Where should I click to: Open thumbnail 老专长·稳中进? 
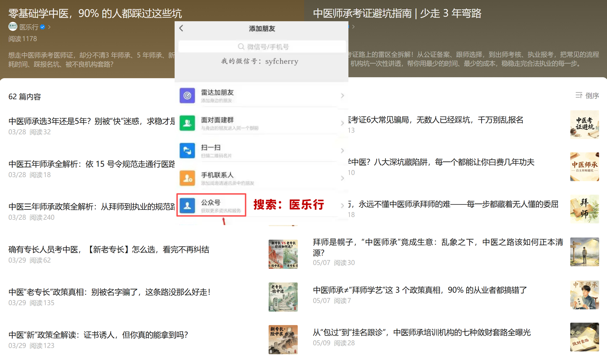(x=283, y=297)
